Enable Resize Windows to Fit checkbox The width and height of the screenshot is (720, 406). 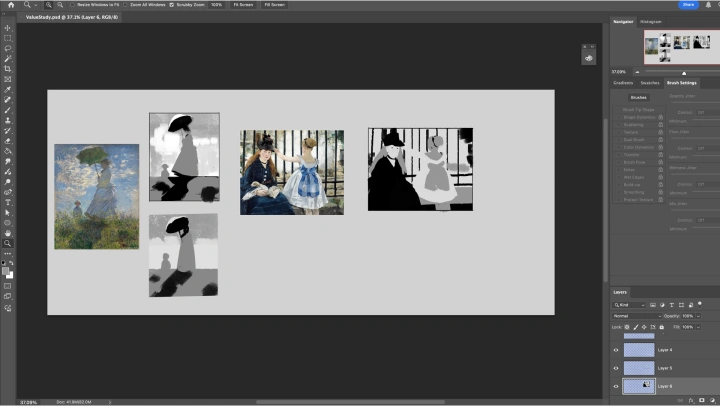coord(73,5)
